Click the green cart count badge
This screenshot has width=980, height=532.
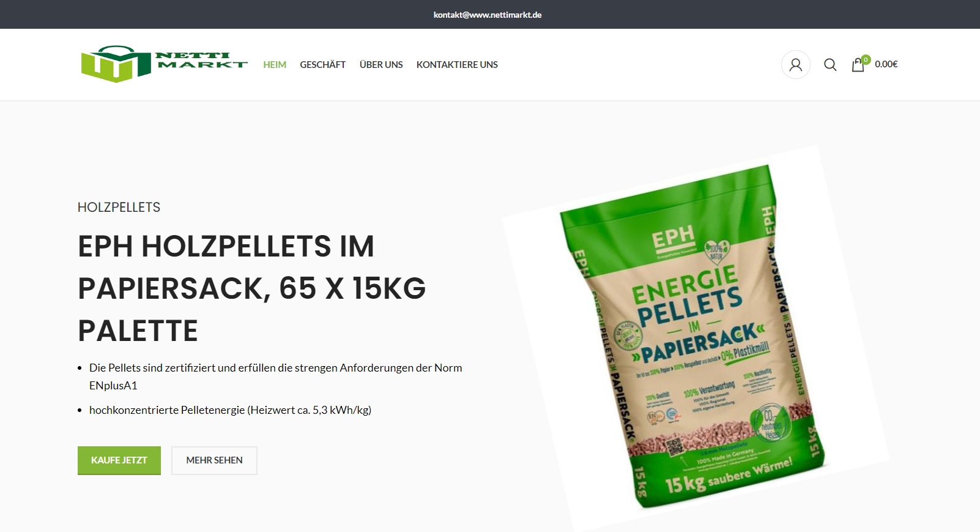866,59
